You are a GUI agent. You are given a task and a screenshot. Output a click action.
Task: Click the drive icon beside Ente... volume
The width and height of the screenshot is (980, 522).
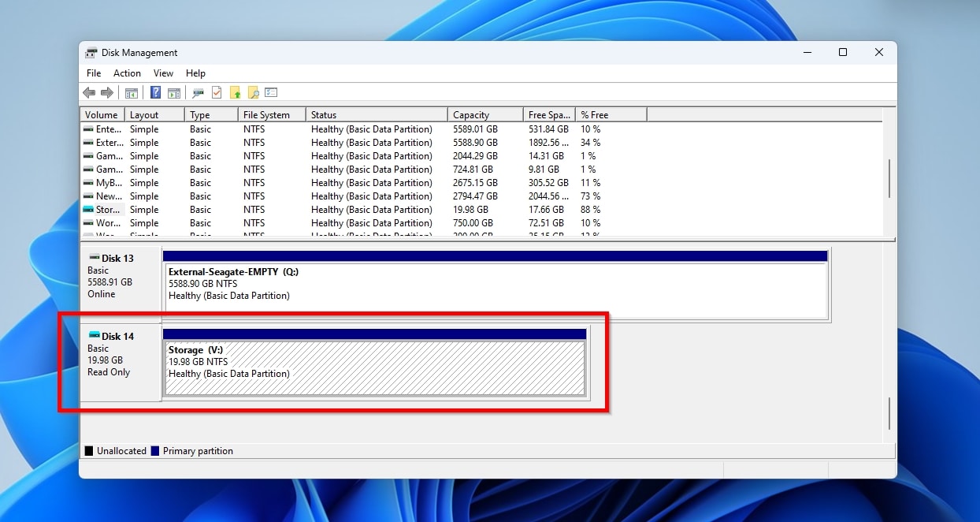pos(88,129)
